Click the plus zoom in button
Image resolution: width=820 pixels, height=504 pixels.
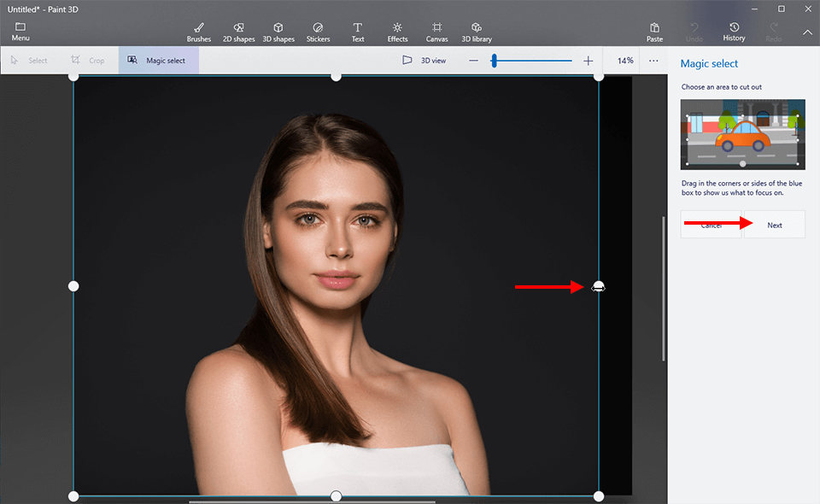[588, 61]
